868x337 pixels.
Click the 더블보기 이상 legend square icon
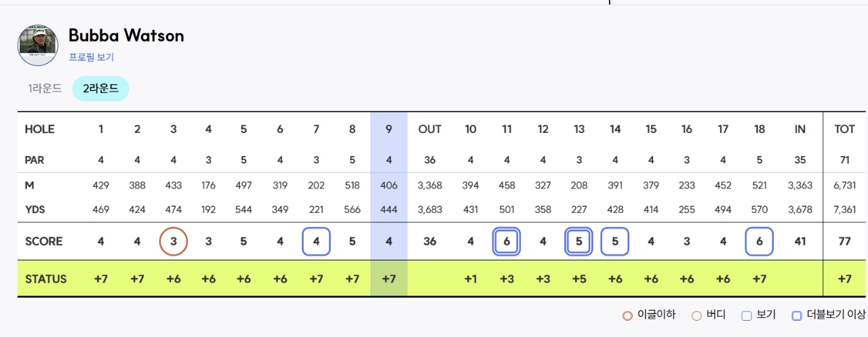pos(797,315)
